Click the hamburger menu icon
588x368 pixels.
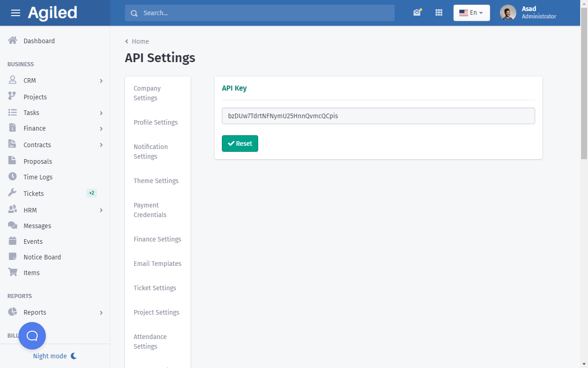coord(16,13)
